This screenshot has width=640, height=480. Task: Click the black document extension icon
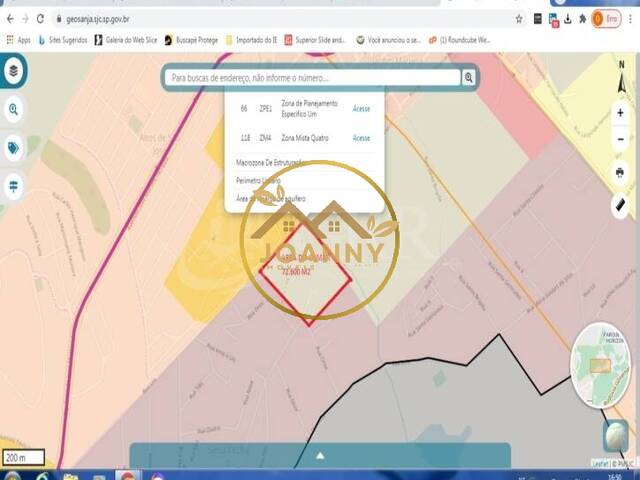[538, 19]
